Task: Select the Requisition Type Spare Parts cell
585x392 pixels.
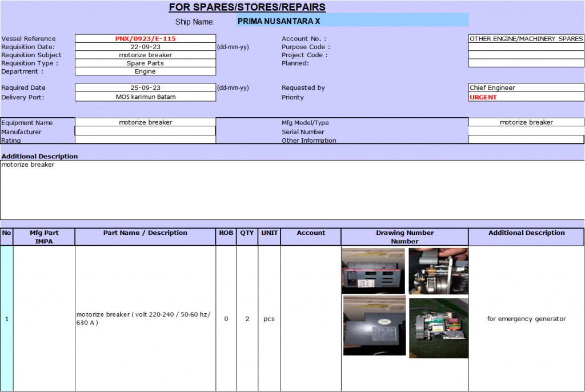Action: click(145, 63)
